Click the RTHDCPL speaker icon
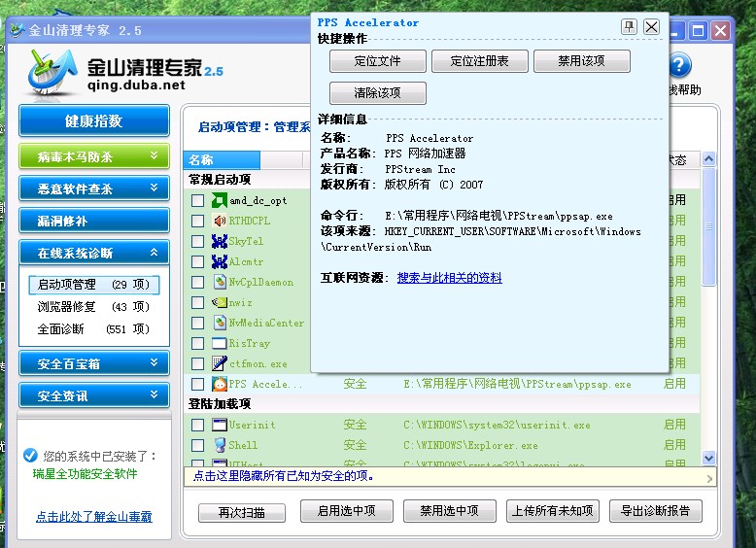 click(x=220, y=221)
